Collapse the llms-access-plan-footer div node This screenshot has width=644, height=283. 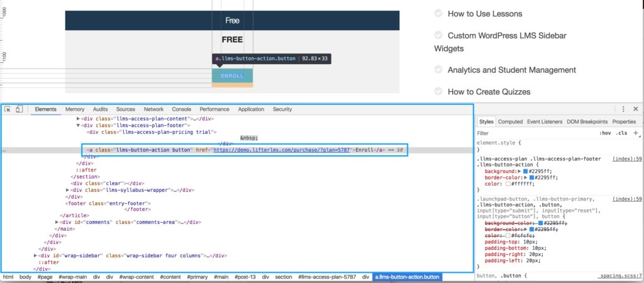tap(79, 125)
